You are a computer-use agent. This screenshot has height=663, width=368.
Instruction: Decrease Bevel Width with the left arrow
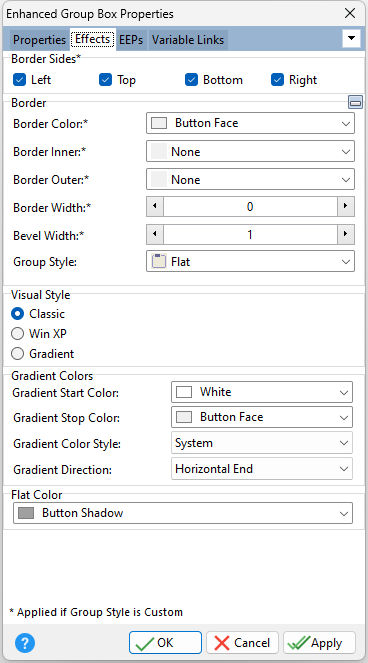tap(155, 234)
